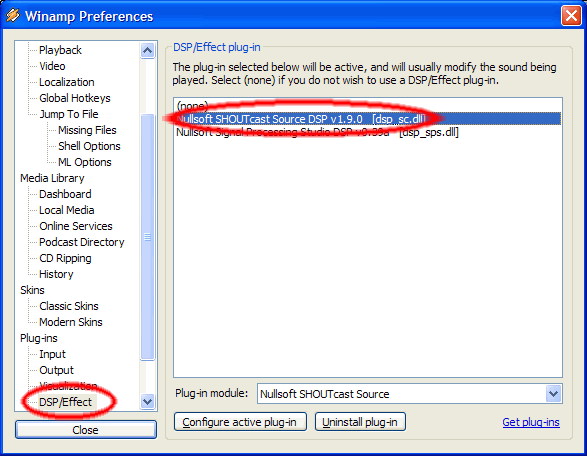The height and width of the screenshot is (456, 587).
Task: Click the tree scrollbar down arrow
Action: (x=147, y=401)
